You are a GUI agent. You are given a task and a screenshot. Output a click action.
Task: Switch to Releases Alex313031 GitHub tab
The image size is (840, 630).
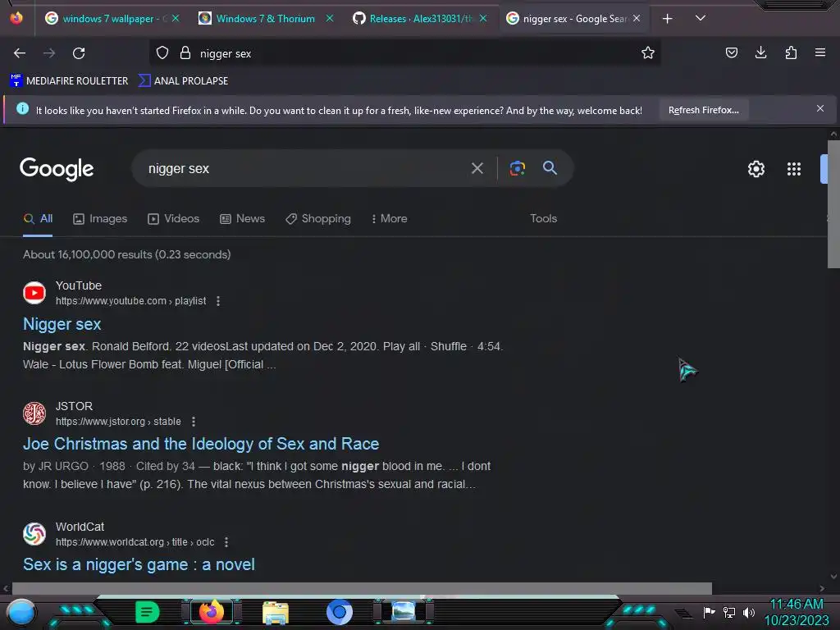421,19
